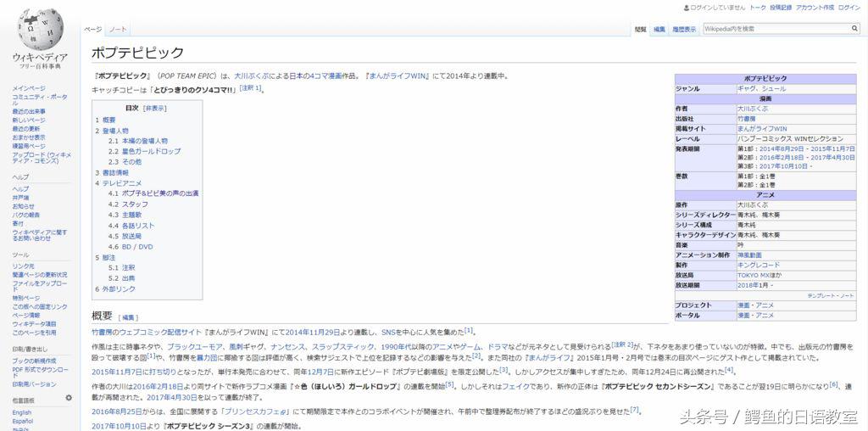868x431 pixels.
Task: Open ウィキデータ項目 link
Action: click(x=34, y=324)
